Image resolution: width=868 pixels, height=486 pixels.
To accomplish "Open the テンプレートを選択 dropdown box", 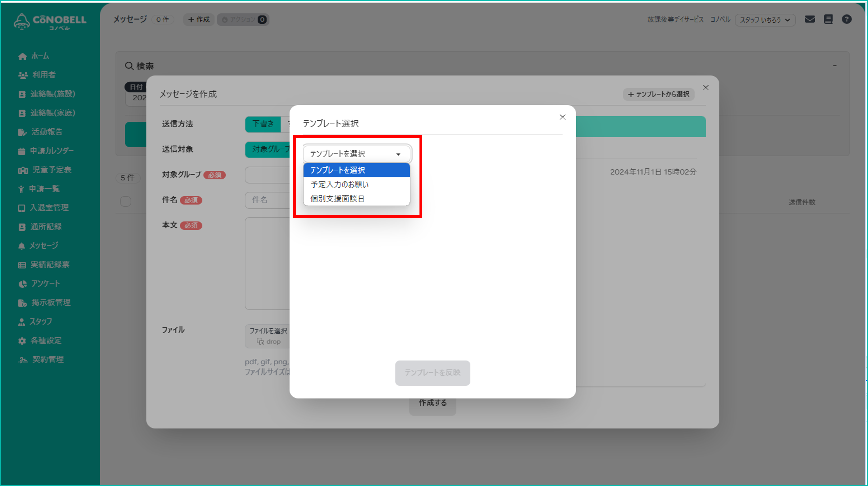I will [x=356, y=154].
